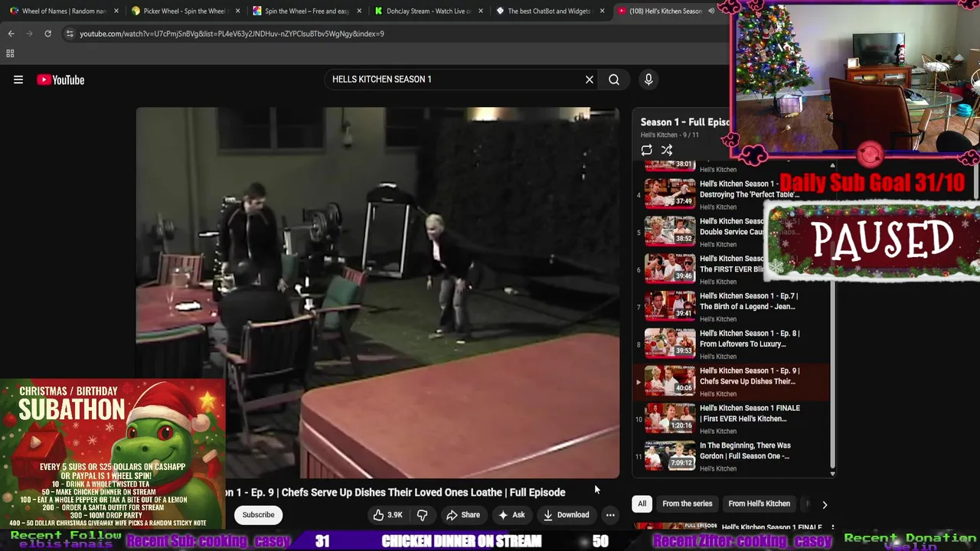Play Ep. 8 From Leftovers To Luxury

[x=731, y=344]
